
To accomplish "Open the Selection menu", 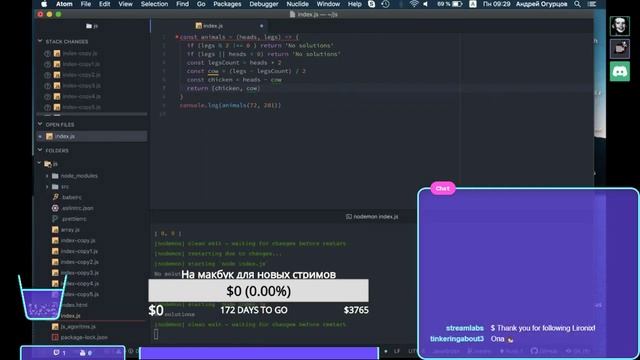I will 154,4.
